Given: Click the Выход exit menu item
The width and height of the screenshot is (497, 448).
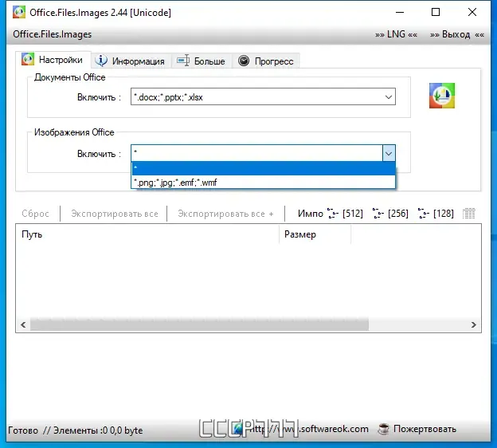Looking at the screenshot, I should pos(456,34).
